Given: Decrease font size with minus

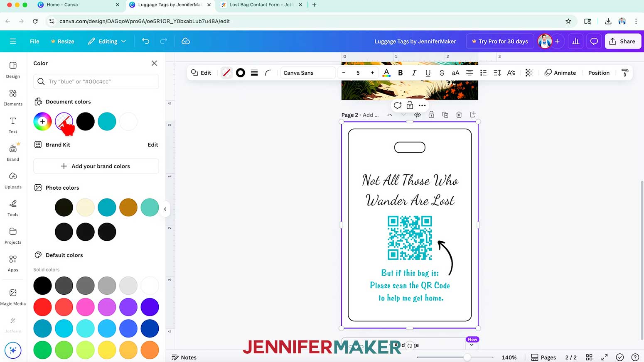Looking at the screenshot, I should [x=344, y=73].
